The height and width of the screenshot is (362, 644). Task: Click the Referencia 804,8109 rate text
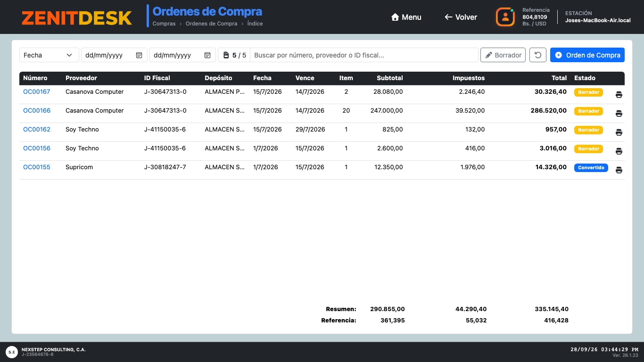pos(536,17)
